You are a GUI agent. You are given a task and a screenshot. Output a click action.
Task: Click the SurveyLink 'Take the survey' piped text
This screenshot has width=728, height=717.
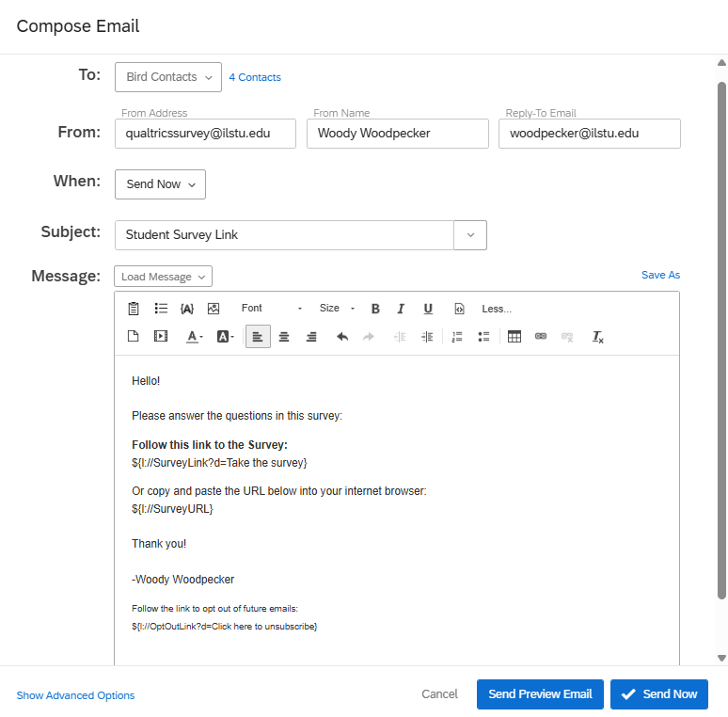219,463
